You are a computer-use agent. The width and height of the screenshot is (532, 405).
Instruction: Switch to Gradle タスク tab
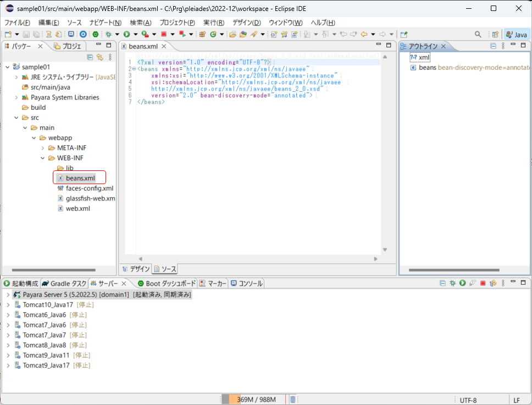point(64,283)
